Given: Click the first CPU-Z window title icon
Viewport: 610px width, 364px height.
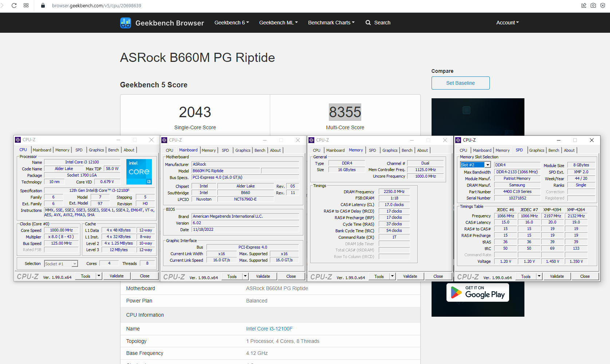Looking at the screenshot, I should click(x=18, y=140).
